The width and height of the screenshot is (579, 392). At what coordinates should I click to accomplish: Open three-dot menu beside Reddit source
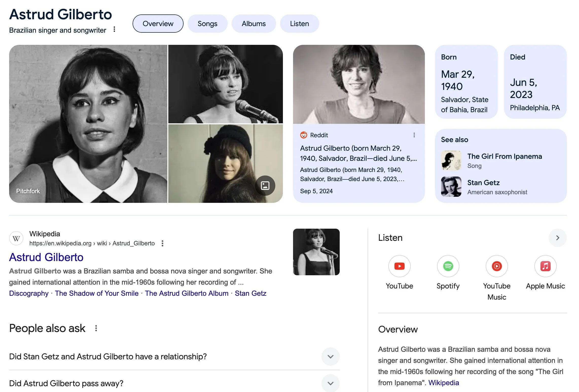pos(414,135)
